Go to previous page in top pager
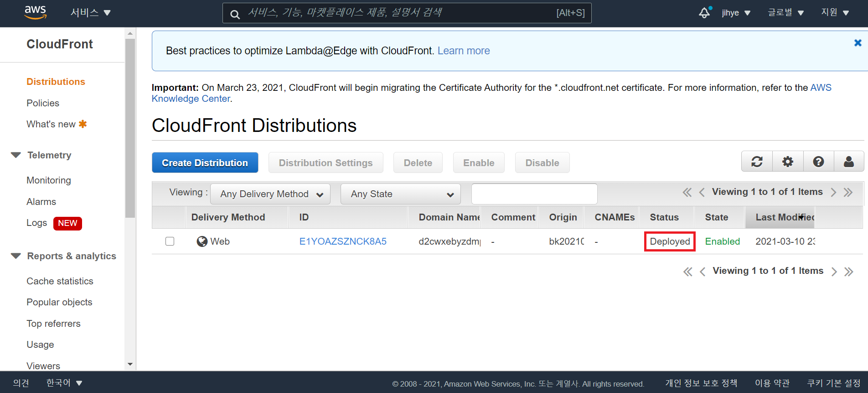 [x=702, y=192]
